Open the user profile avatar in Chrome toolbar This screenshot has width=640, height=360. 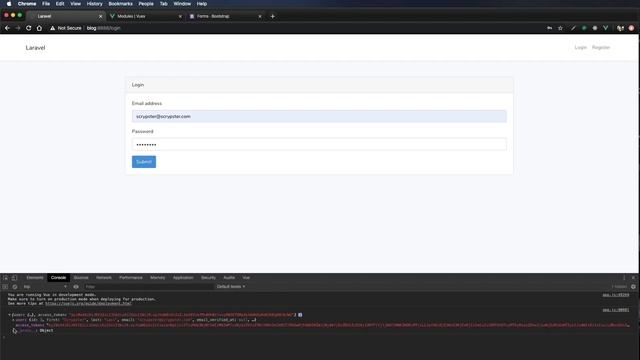coord(631,28)
